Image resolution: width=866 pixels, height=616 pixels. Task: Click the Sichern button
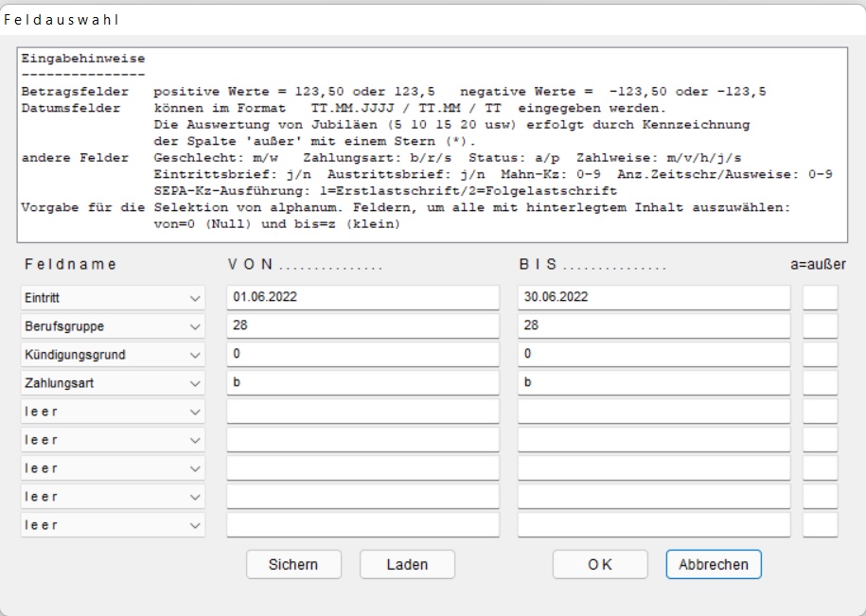tap(293, 564)
